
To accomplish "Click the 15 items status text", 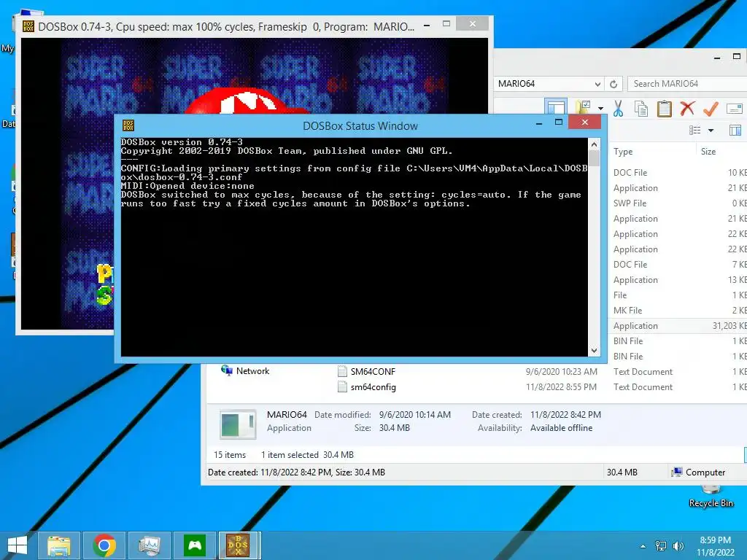I will [x=230, y=455].
